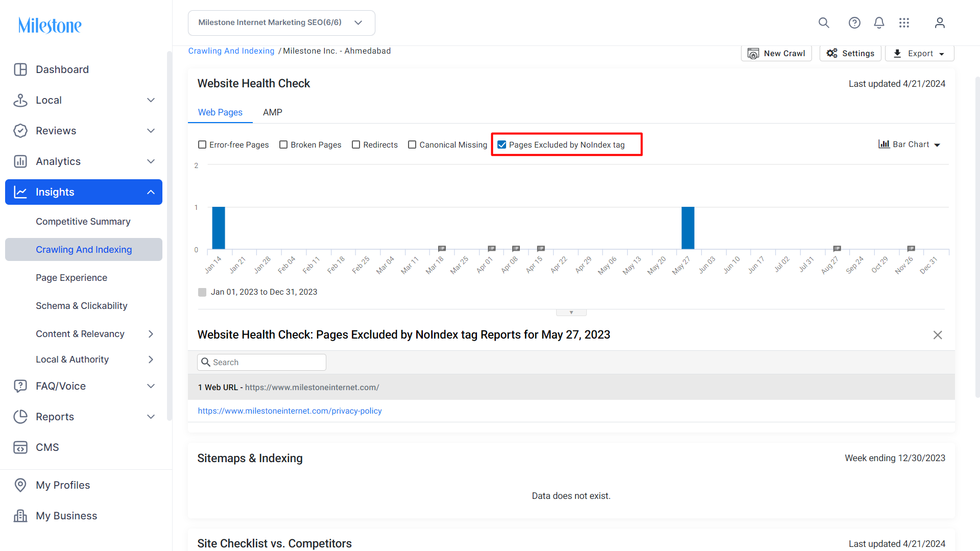Click the My Profiles location icon
Image resolution: width=980 pixels, height=551 pixels.
pos(20,485)
